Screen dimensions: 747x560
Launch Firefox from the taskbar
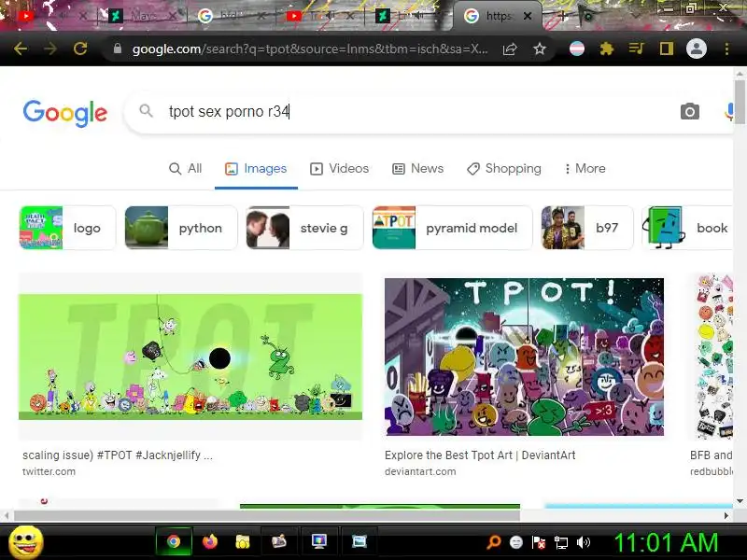pos(209,541)
